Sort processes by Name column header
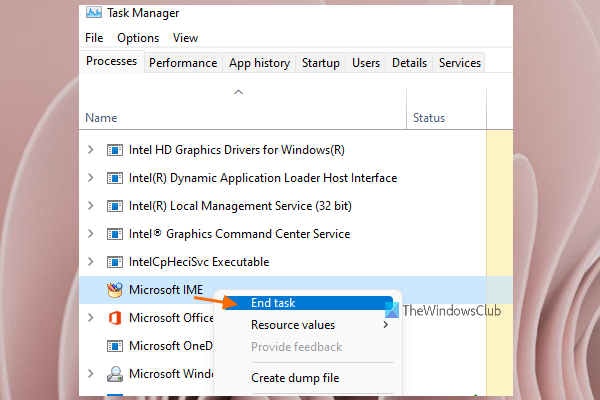 [x=101, y=118]
